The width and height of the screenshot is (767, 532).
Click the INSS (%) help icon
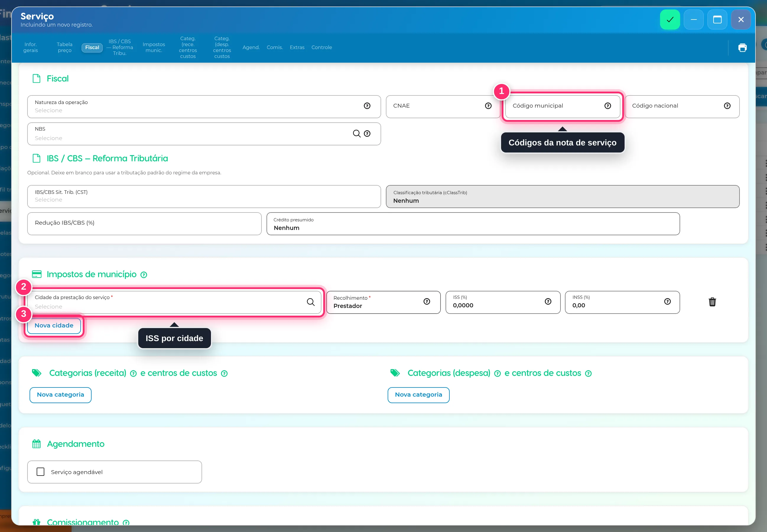tap(667, 301)
